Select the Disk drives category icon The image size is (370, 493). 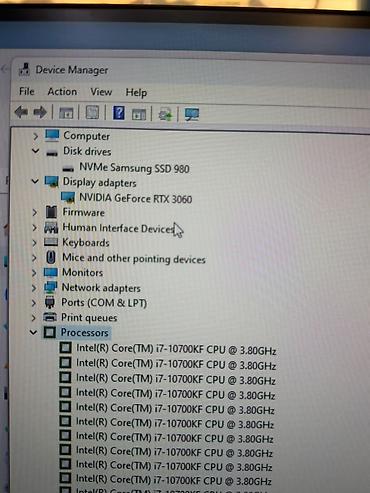tap(52, 153)
